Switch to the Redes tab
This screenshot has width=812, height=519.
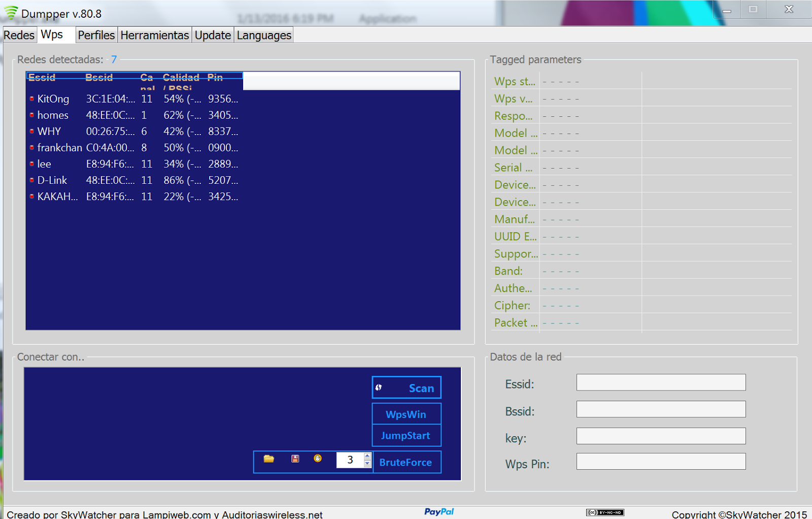[19, 35]
